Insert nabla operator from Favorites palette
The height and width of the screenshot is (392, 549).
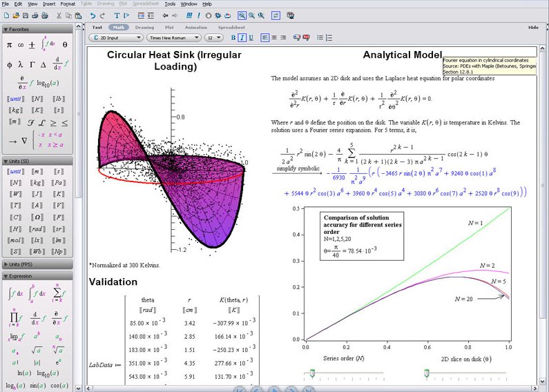pos(24,140)
